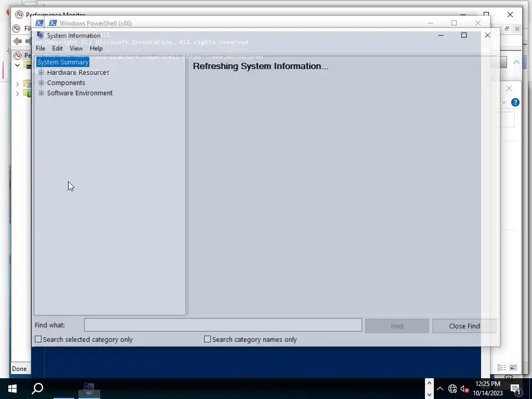Image resolution: width=532 pixels, height=399 pixels.
Task: Click the first PowerShell icon in the title bar
Action: pos(39,23)
